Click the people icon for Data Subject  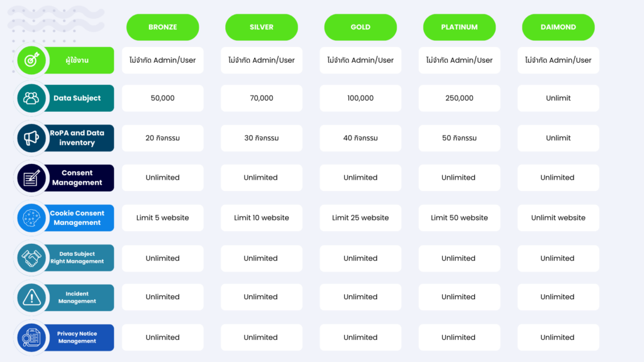pyautogui.click(x=31, y=98)
